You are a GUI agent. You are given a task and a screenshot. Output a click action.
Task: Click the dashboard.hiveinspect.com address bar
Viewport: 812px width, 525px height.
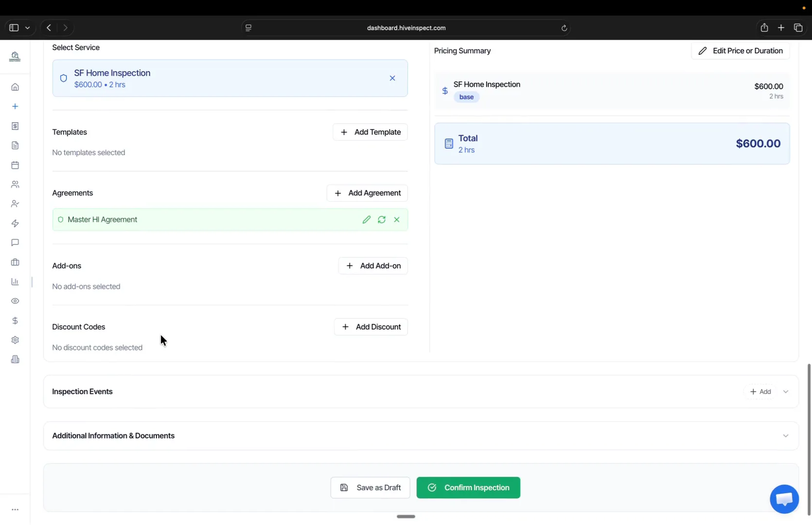click(406, 28)
